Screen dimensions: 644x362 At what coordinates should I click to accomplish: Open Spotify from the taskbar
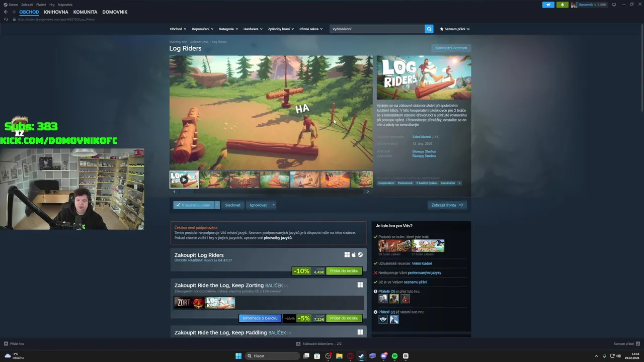pyautogui.click(x=394, y=356)
